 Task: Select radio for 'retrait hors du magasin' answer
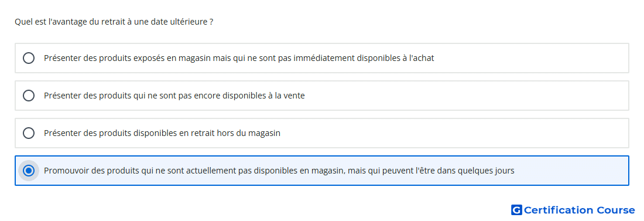click(29, 133)
